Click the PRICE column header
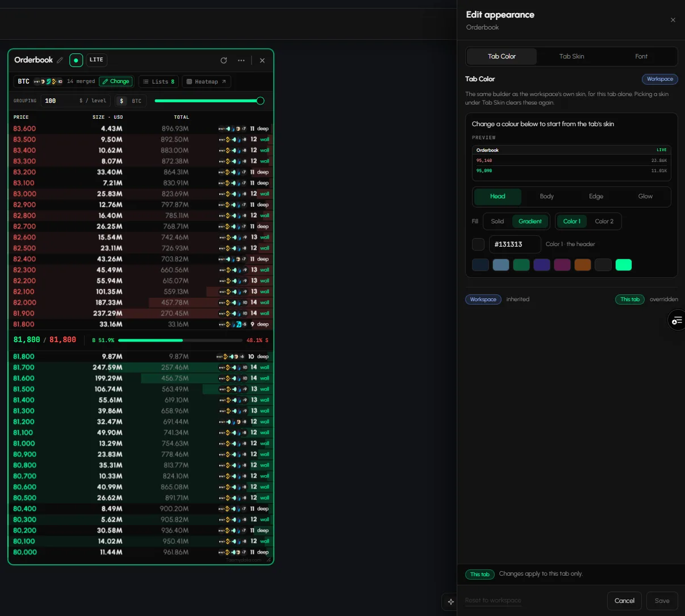Screen dimensions: 685x616 21,117
